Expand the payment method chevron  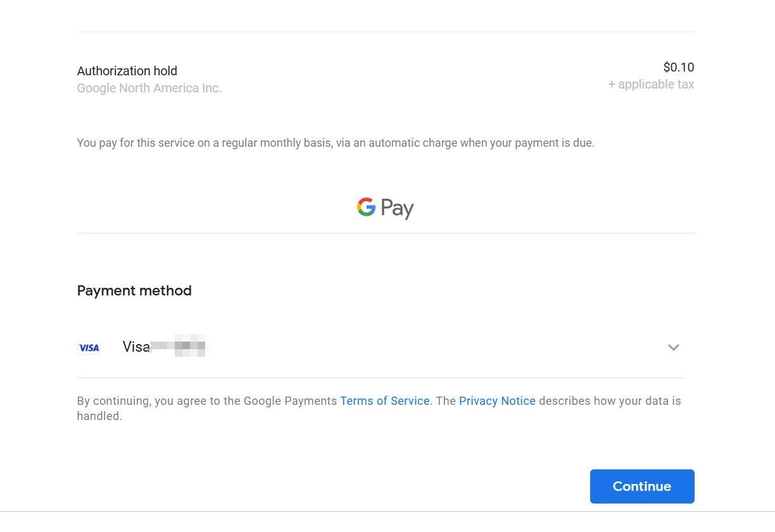pos(673,347)
